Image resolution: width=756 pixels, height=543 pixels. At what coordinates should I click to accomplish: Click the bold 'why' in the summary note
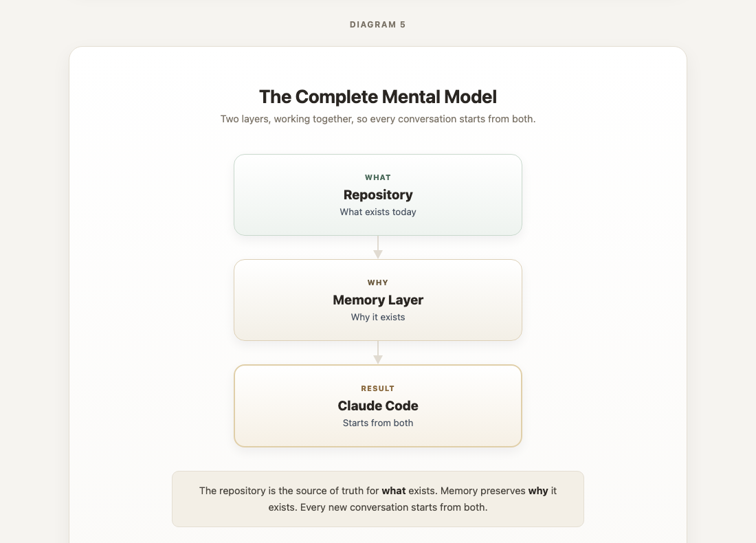(x=538, y=491)
